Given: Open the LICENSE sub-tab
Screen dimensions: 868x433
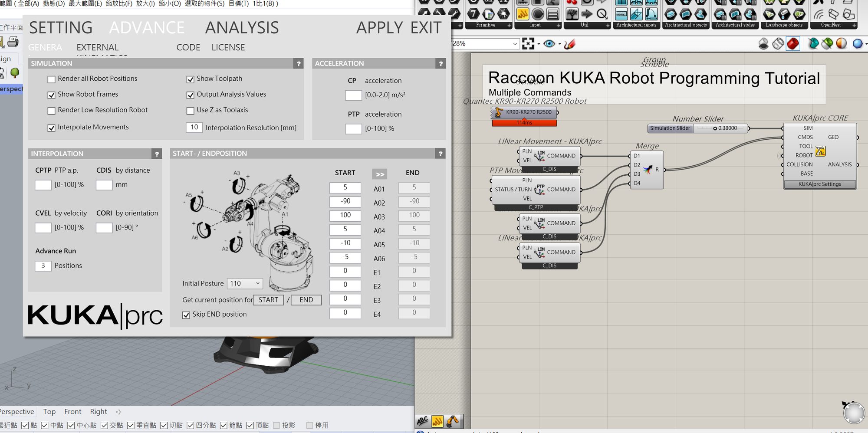Looking at the screenshot, I should (x=228, y=47).
